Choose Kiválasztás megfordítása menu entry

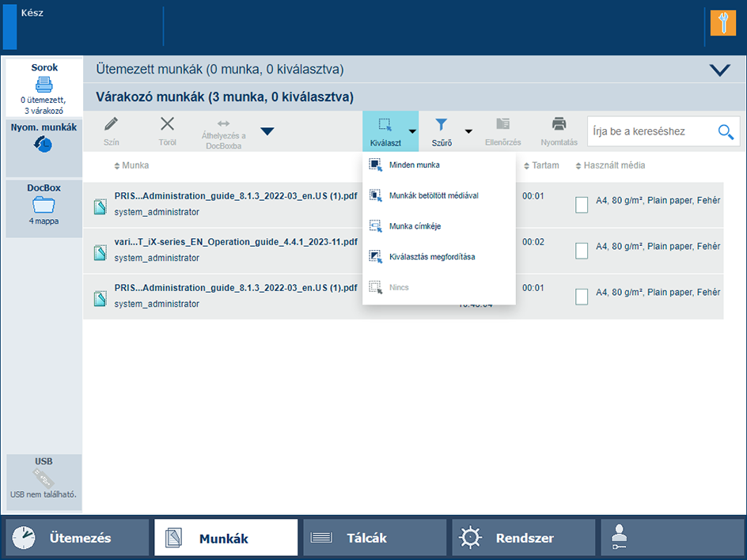point(431,257)
